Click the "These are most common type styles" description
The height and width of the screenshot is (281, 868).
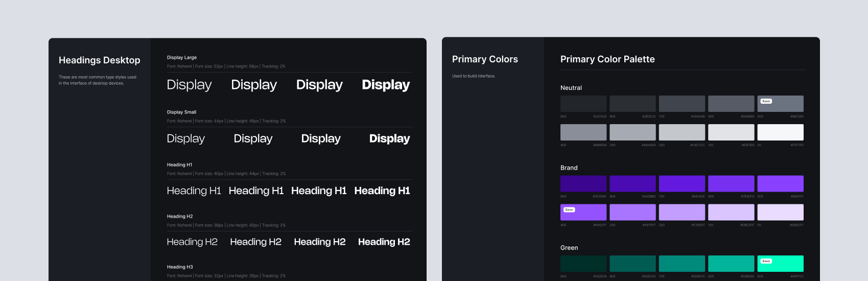(x=98, y=80)
